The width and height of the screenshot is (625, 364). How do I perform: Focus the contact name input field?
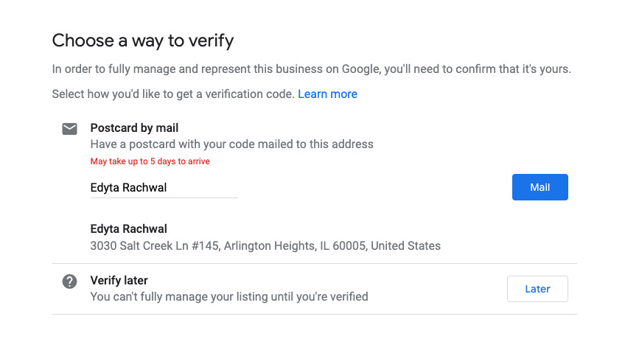tap(164, 188)
